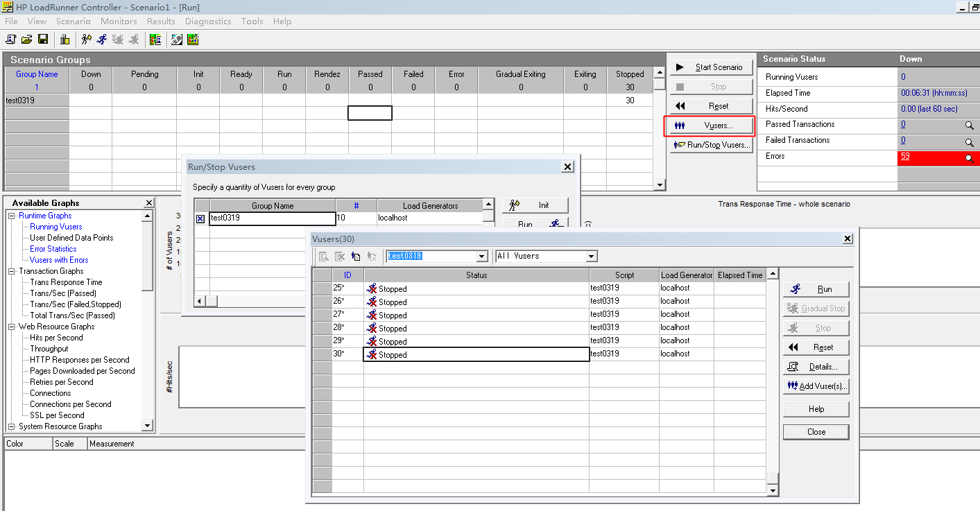
Task: Click the ID column header in Vusers list
Action: (x=347, y=275)
